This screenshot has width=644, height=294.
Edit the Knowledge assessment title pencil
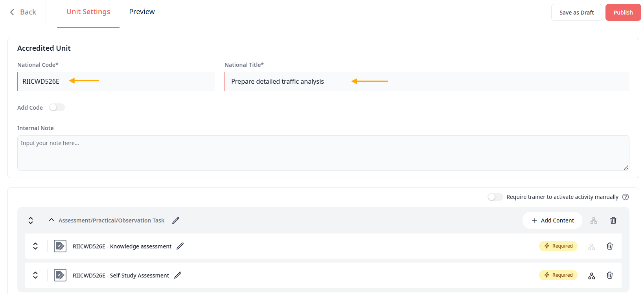[180, 246]
